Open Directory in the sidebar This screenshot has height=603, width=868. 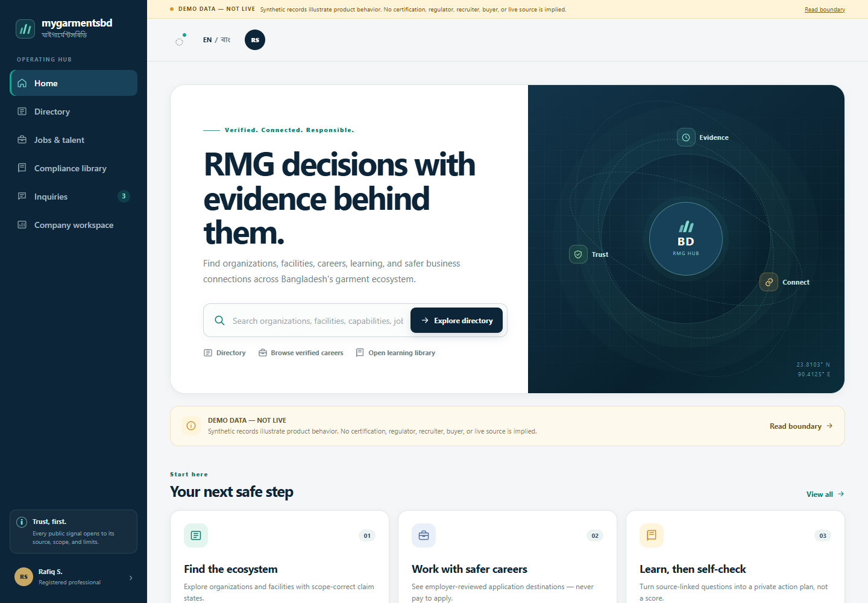[x=74, y=112]
